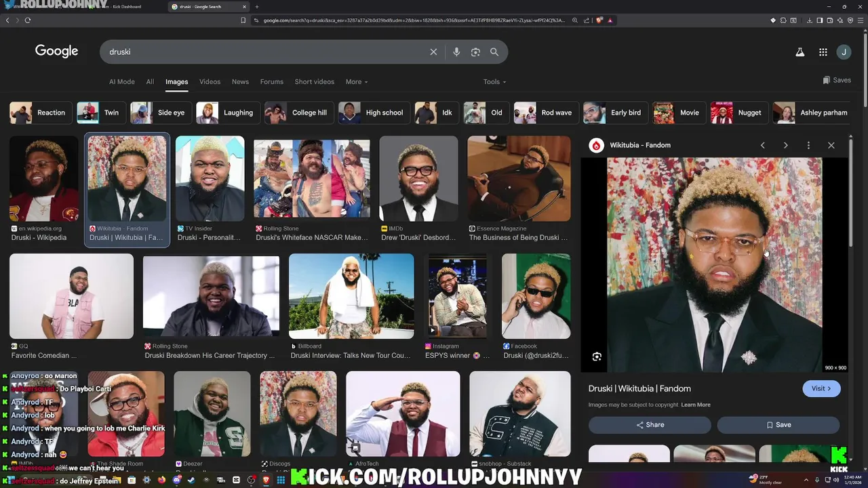This screenshot has width=868, height=488.
Task: Select the Laughing suggestion chip
Action: pos(227,113)
